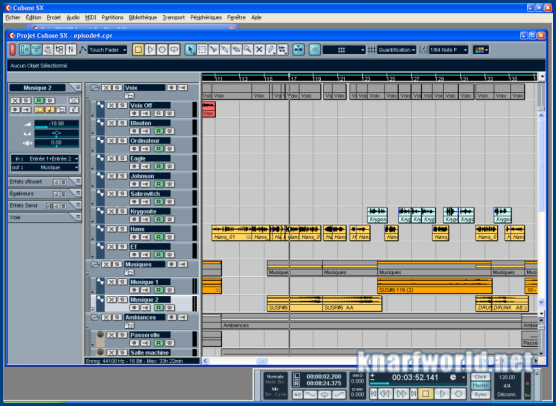This screenshot has width=556, height=406.
Task: Open the Bibliothèque menu
Action: click(x=143, y=17)
